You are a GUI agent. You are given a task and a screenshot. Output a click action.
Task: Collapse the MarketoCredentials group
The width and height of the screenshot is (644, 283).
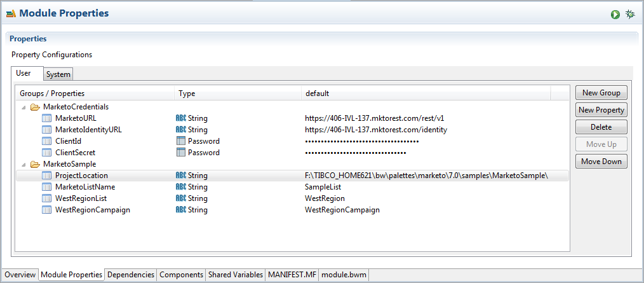point(23,107)
